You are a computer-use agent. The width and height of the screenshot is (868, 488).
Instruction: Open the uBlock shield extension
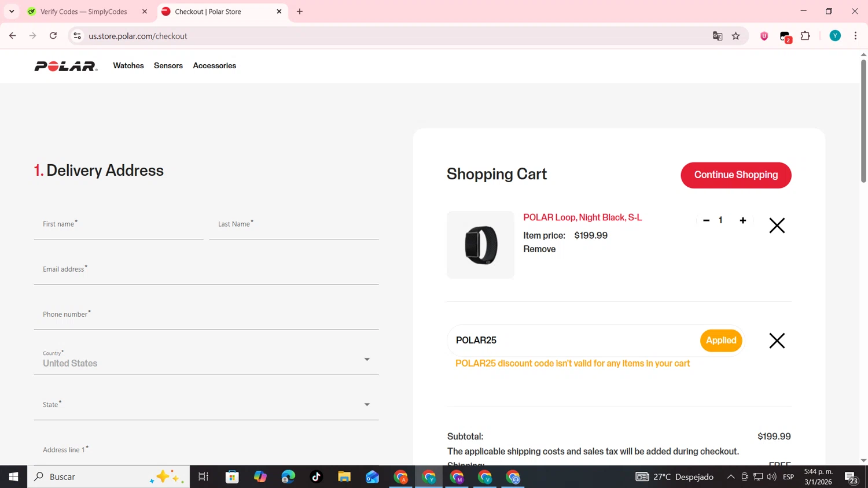[x=764, y=36]
